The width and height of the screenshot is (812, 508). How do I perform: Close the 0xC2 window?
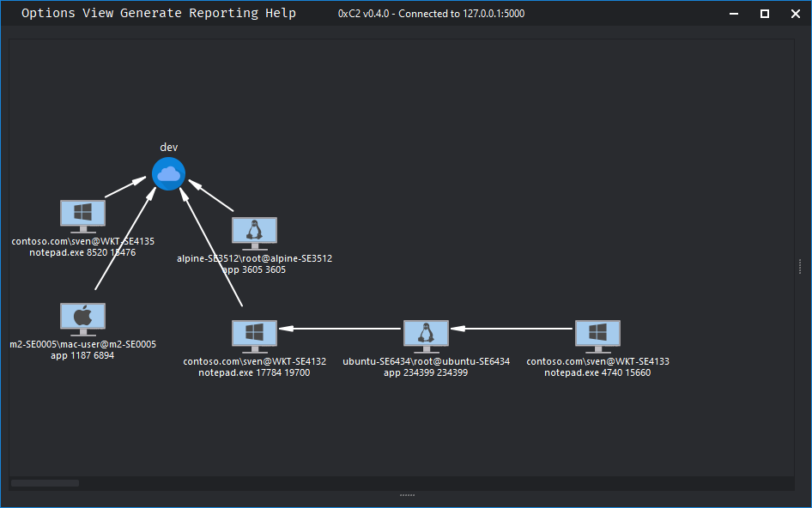click(x=796, y=14)
